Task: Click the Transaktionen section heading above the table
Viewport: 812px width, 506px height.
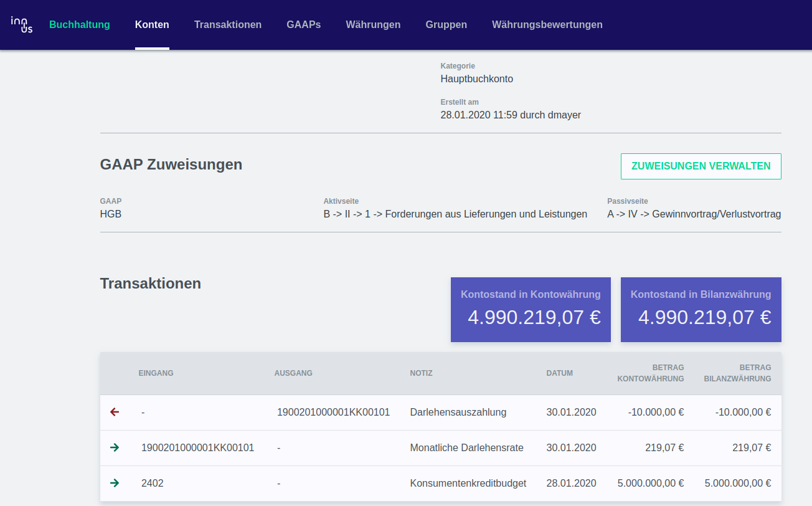Action: [x=151, y=284]
